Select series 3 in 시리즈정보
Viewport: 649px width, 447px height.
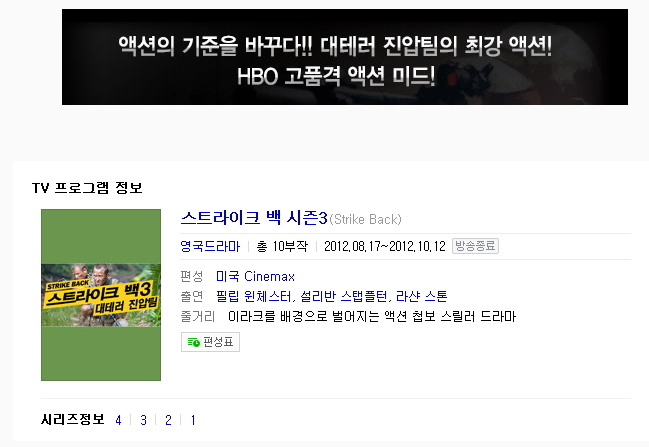pos(143,420)
